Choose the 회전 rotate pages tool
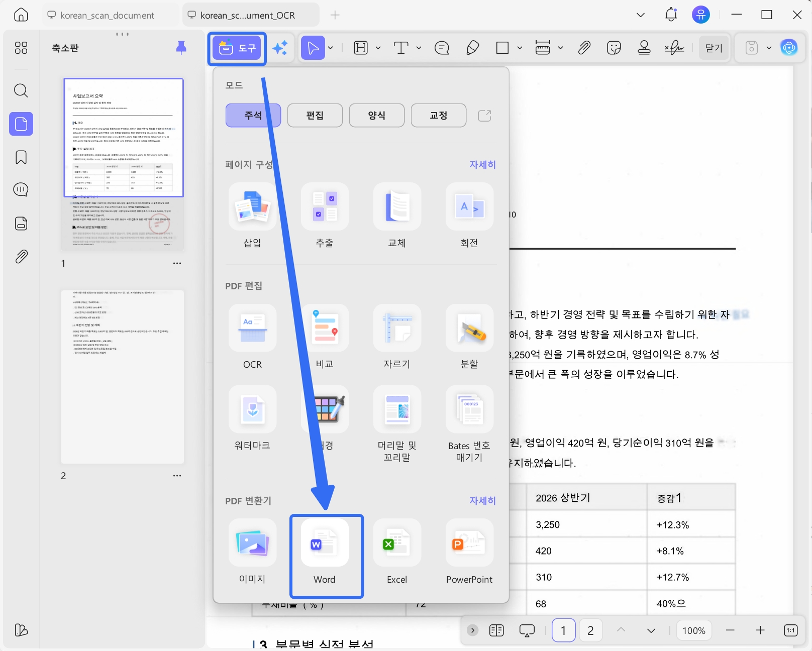Screen dimensions: 812x651 click(469, 216)
